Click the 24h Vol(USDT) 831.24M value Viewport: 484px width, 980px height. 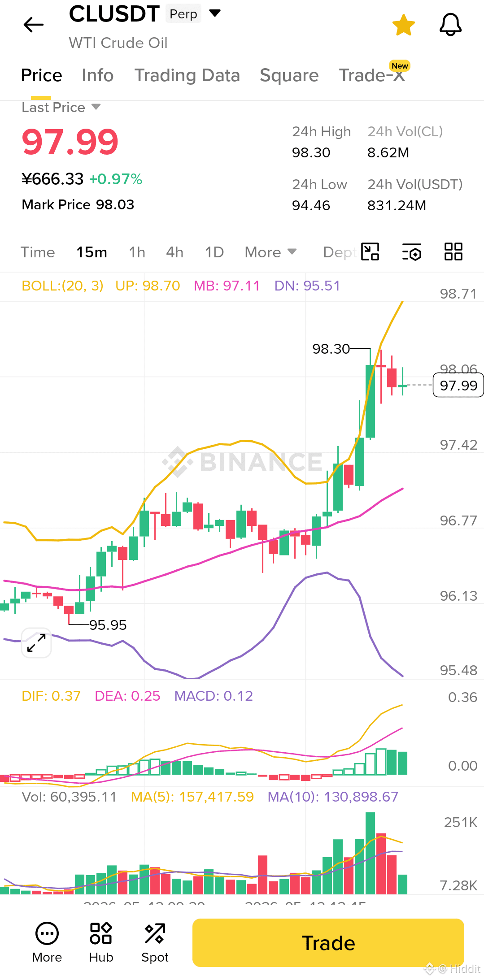pyautogui.click(x=397, y=205)
